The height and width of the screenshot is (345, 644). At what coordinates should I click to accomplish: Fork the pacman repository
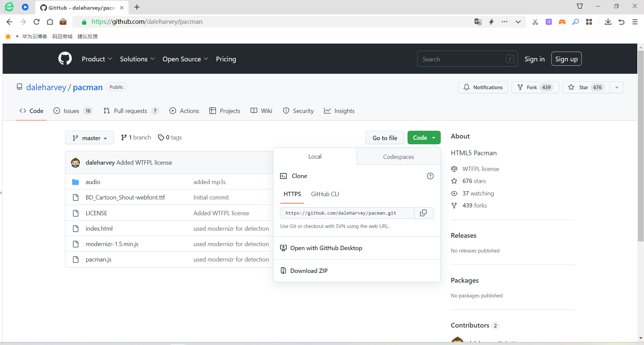535,88
